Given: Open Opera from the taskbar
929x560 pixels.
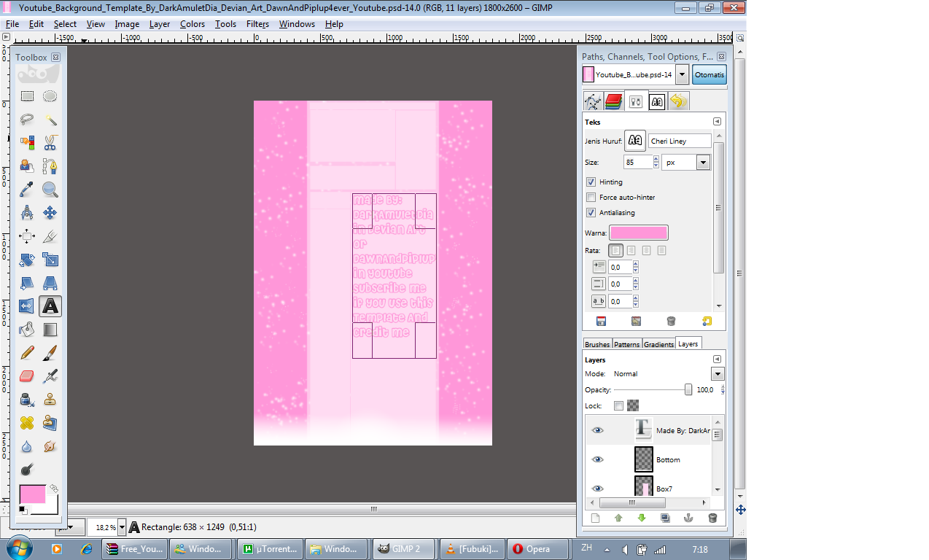Looking at the screenshot, I should [x=538, y=549].
